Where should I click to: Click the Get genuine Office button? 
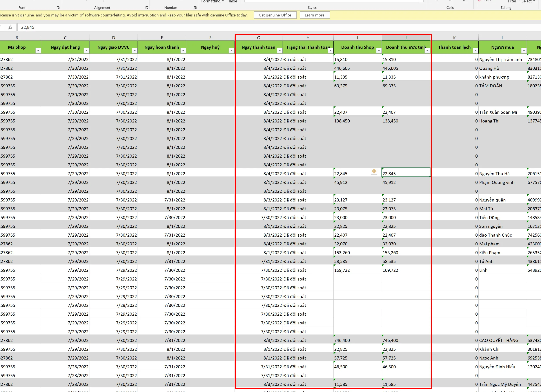(275, 15)
